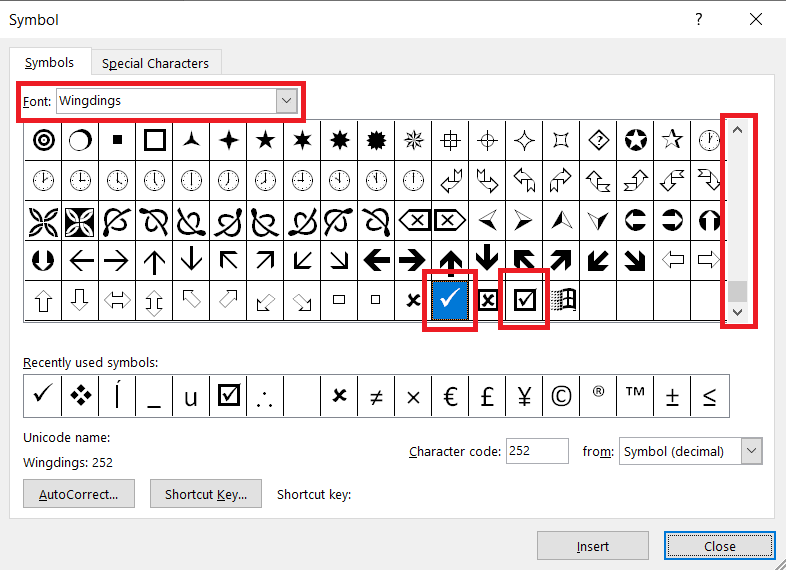
Task: Pick not-equal sign in recently used symbols
Action: point(376,396)
